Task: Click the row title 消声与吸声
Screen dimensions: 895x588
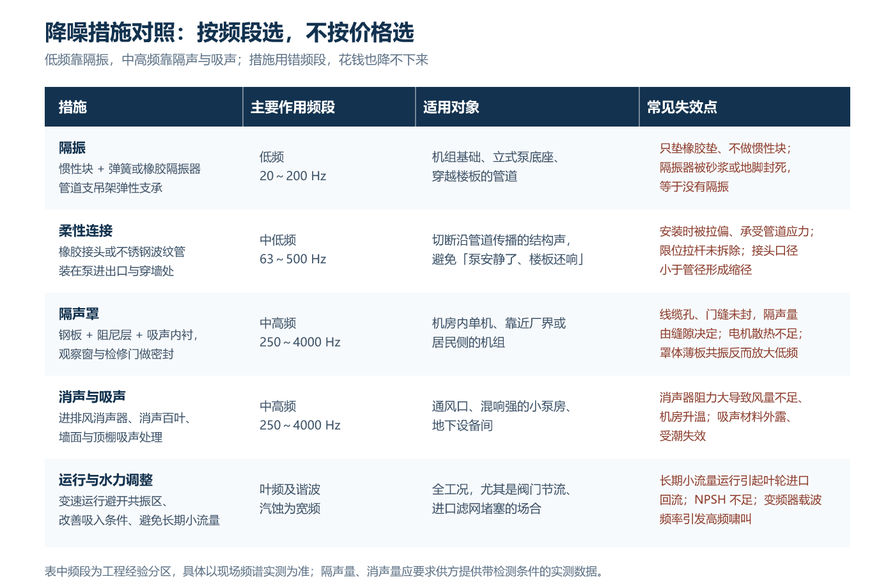Action: (x=92, y=397)
